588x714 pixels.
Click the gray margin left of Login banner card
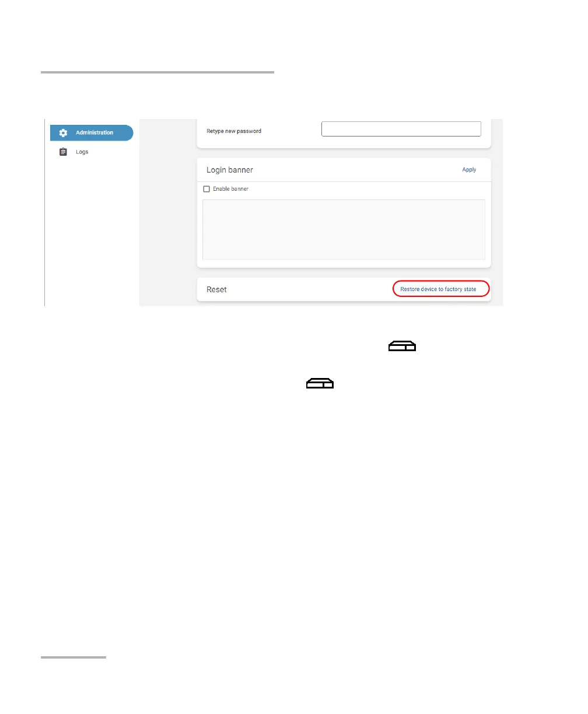(168, 213)
